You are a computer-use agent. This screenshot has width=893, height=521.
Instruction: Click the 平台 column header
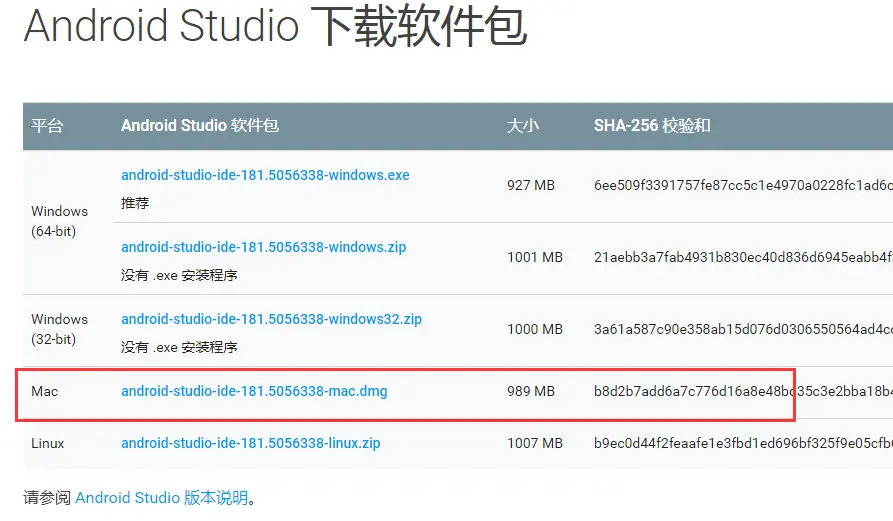tap(47, 126)
